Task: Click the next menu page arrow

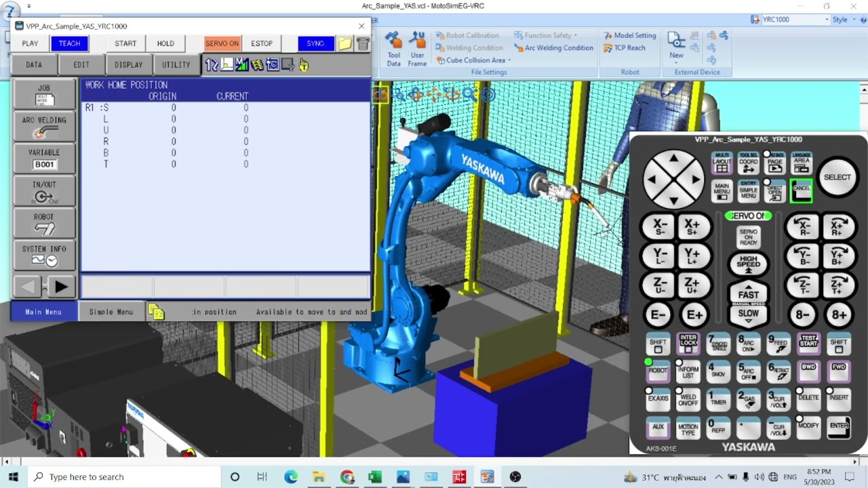Action: (x=61, y=287)
